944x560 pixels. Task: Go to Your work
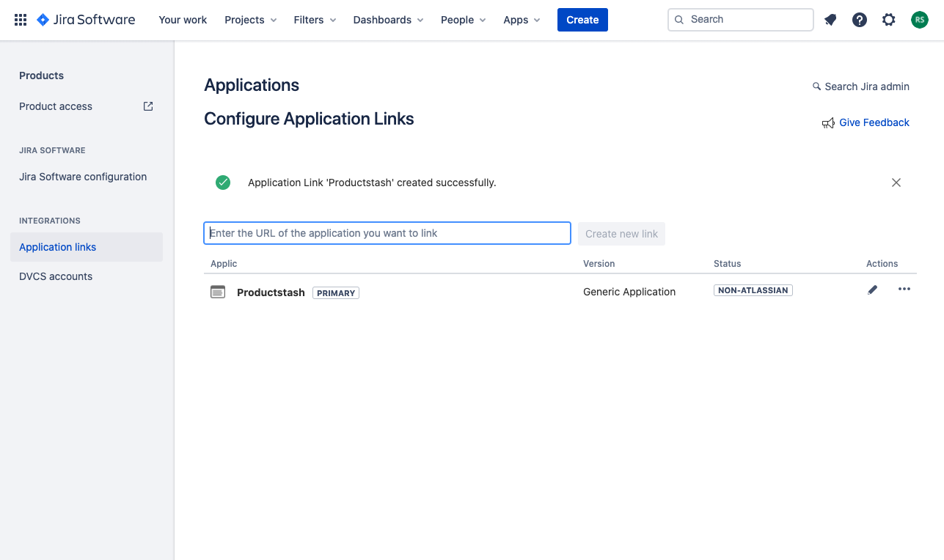(x=183, y=20)
